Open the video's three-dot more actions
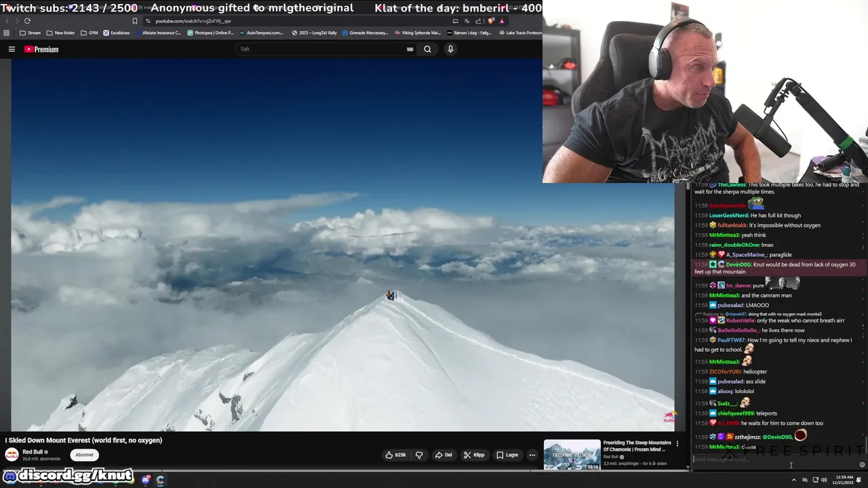Screen dimensions: 868x488 coord(532,455)
